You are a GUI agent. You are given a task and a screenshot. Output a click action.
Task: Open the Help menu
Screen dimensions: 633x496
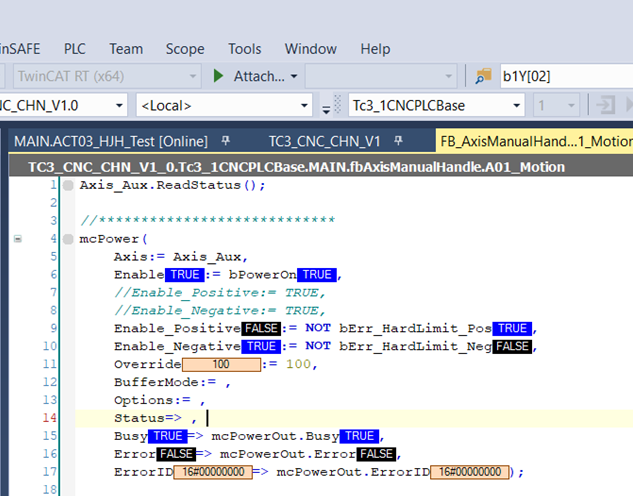point(375,49)
